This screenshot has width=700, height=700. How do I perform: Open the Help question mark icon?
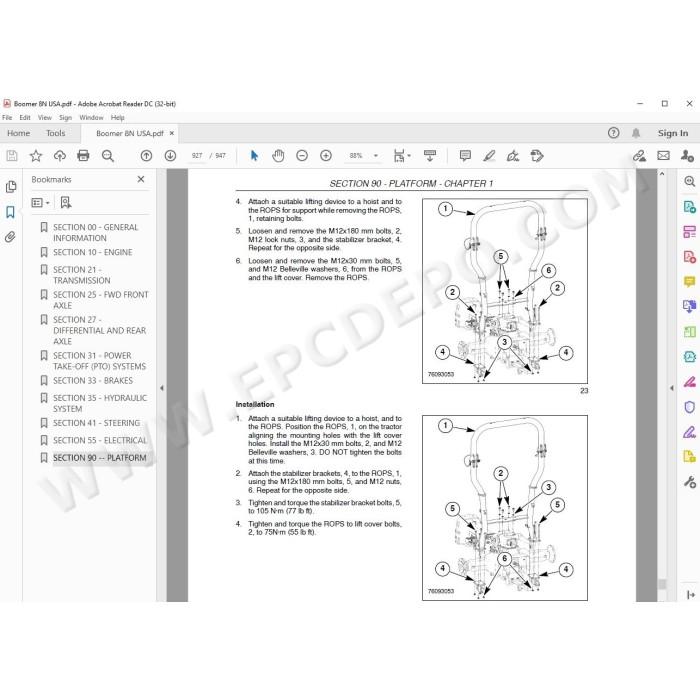coord(613,133)
